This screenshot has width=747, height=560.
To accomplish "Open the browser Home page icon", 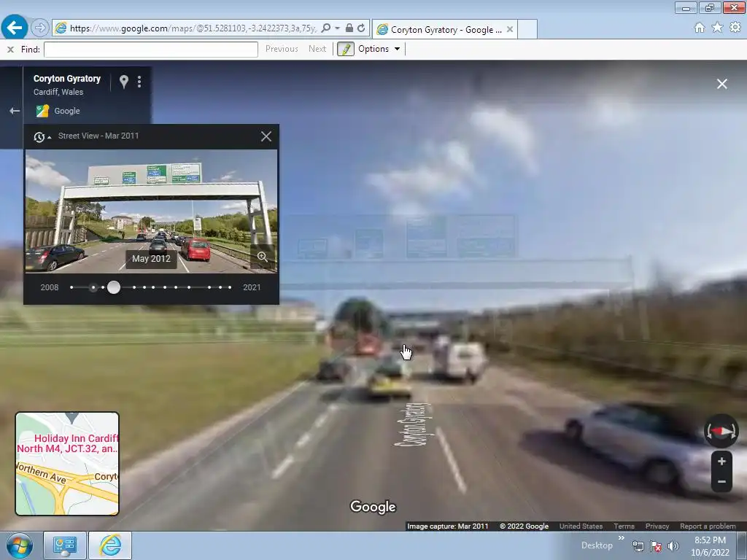I will pos(700,28).
